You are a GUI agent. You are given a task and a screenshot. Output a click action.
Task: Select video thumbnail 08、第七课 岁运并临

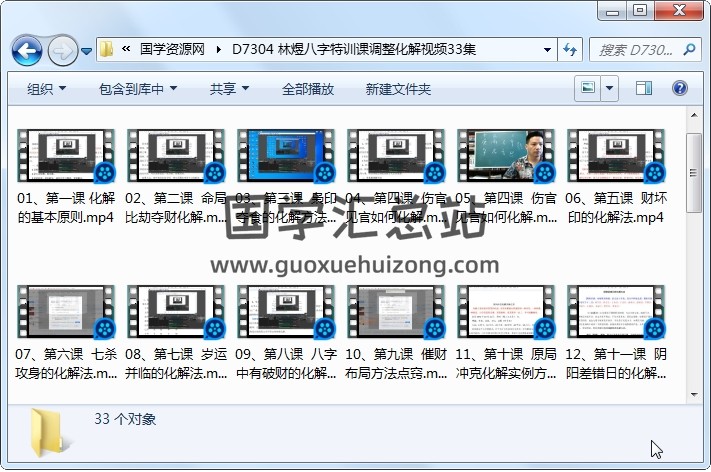tap(176, 311)
